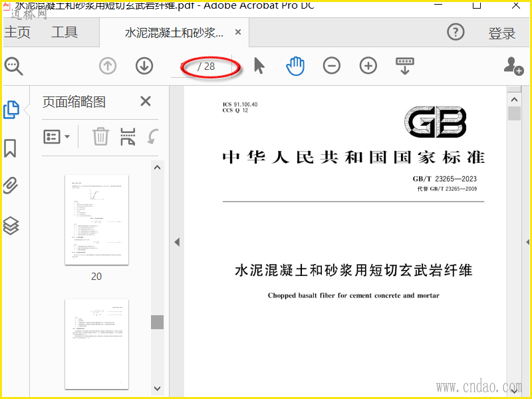Click the page number input field
Screen dimensions: 532x399
pos(184,66)
